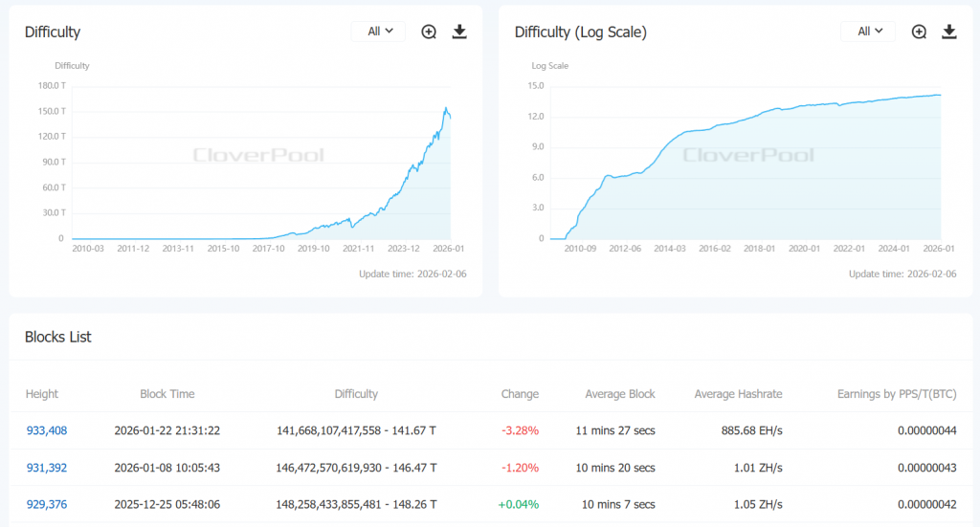Open block height 931,392
This screenshot has width=980, height=527.
(46, 468)
